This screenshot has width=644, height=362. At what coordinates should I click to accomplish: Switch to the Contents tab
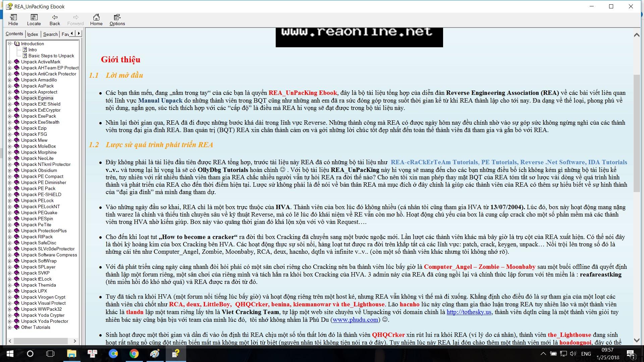point(14,34)
